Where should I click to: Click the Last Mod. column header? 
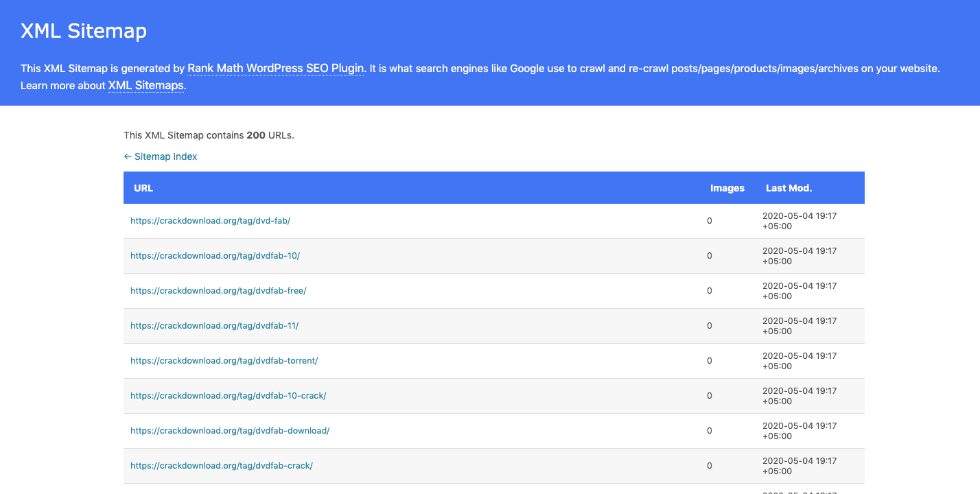click(x=789, y=188)
